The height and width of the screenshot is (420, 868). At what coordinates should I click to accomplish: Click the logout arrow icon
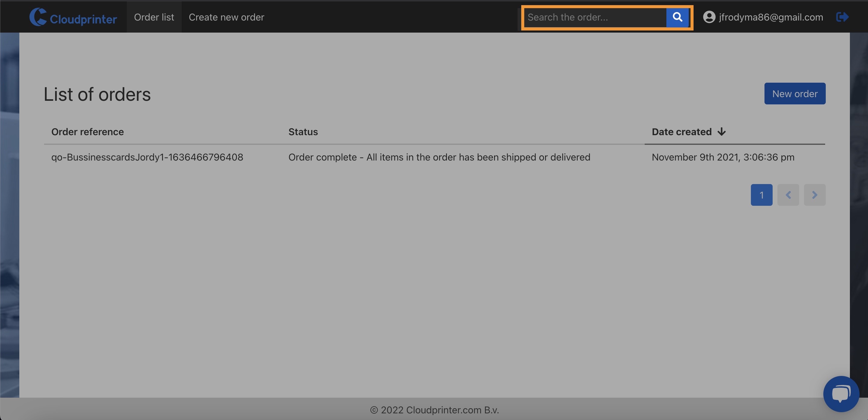tap(842, 17)
